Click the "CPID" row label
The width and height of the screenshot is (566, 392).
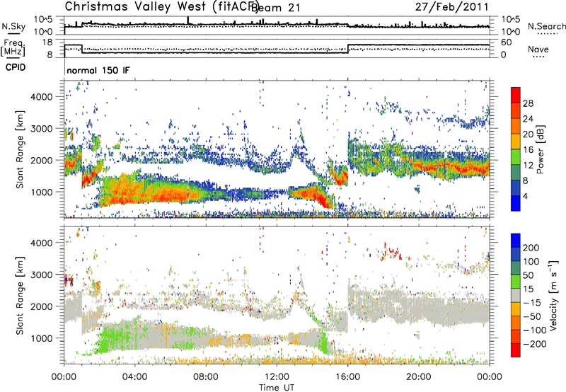[16, 67]
